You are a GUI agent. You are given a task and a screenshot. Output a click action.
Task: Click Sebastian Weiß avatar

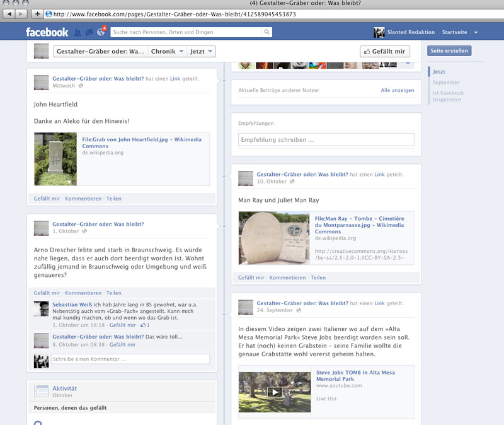click(41, 309)
